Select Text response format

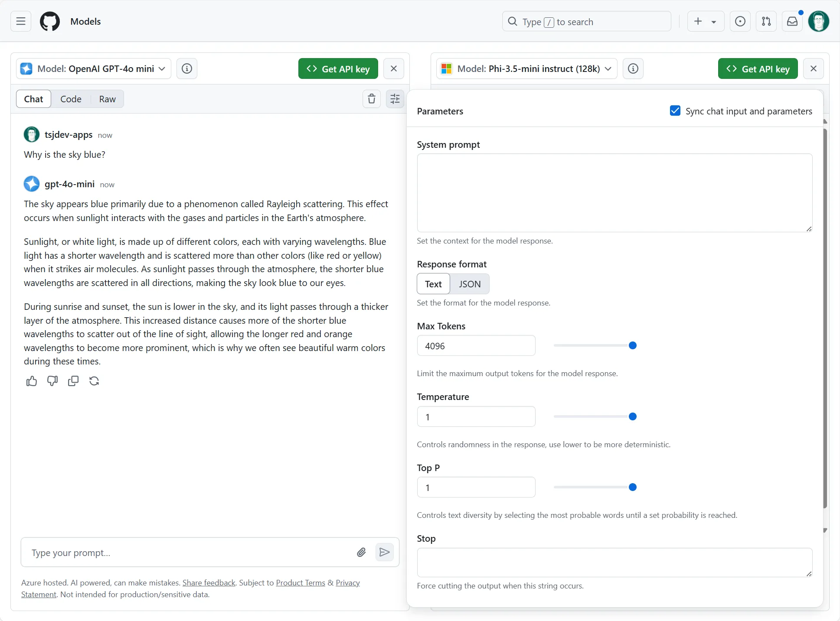(433, 284)
